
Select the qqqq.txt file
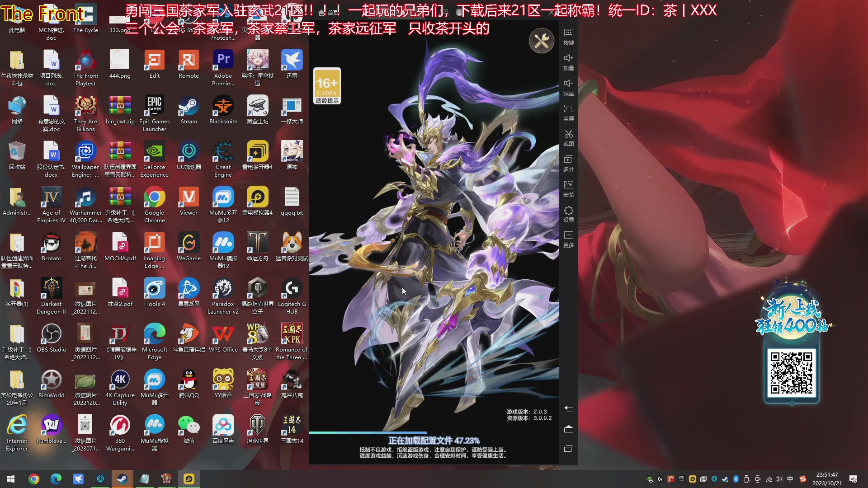pyautogui.click(x=292, y=201)
